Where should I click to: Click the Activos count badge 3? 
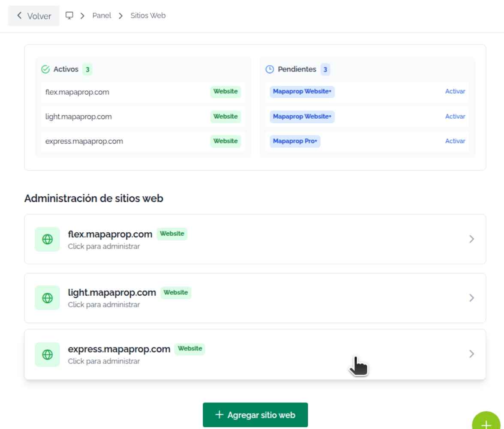click(x=87, y=69)
